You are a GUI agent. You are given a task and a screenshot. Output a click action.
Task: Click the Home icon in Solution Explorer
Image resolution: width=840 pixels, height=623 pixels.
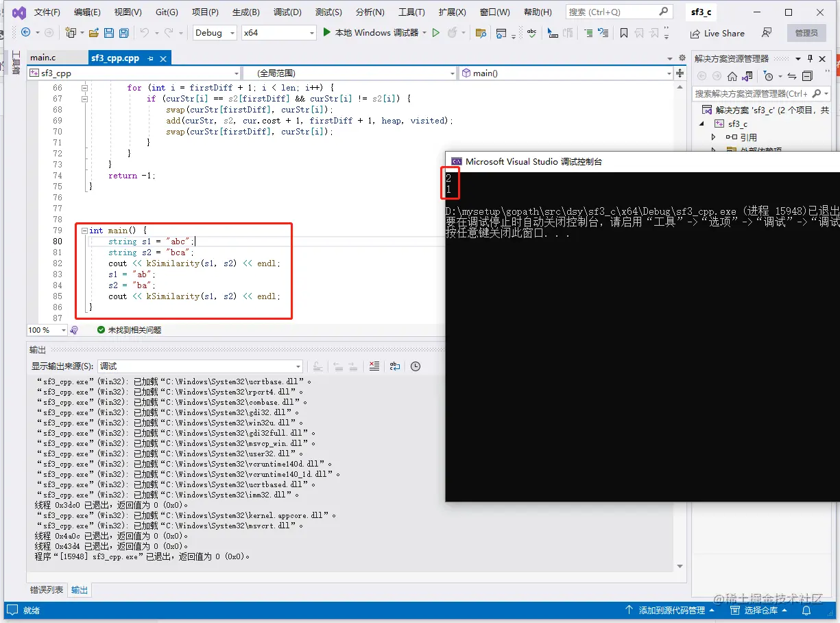pos(732,76)
